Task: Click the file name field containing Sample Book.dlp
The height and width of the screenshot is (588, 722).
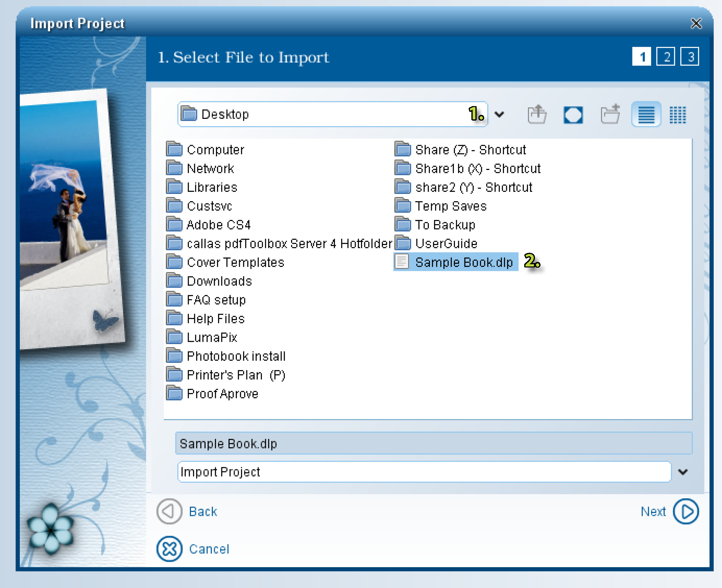Action: 434,443
